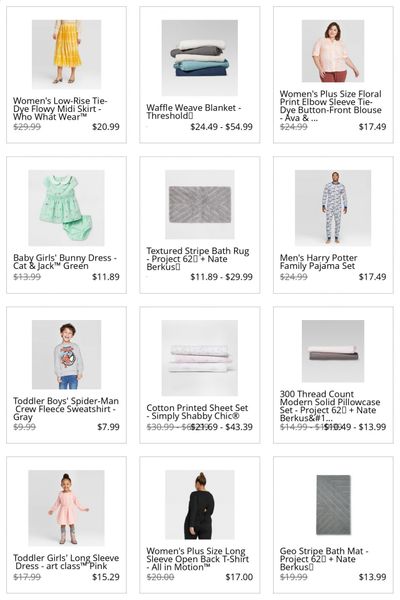Open Toddler Boys' Spider-Man Sweatshirt title link

pos(66,409)
